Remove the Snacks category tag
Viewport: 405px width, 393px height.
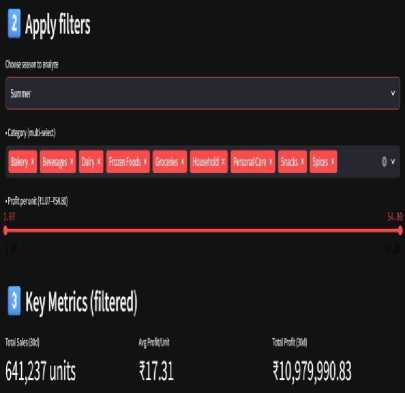(302, 162)
